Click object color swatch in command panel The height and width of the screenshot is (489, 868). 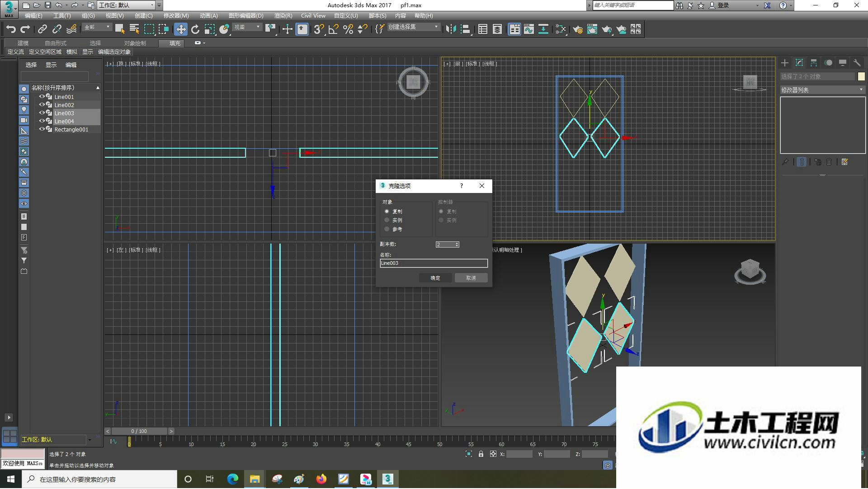click(861, 76)
